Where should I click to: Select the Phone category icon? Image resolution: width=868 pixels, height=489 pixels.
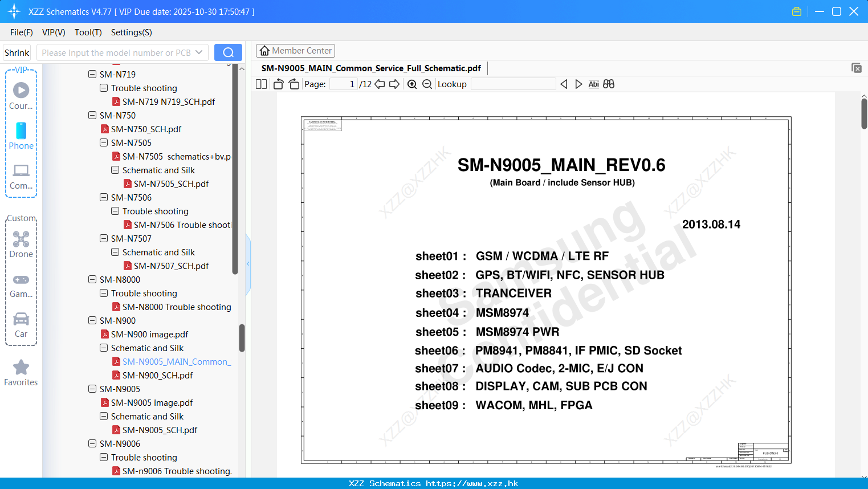click(21, 136)
